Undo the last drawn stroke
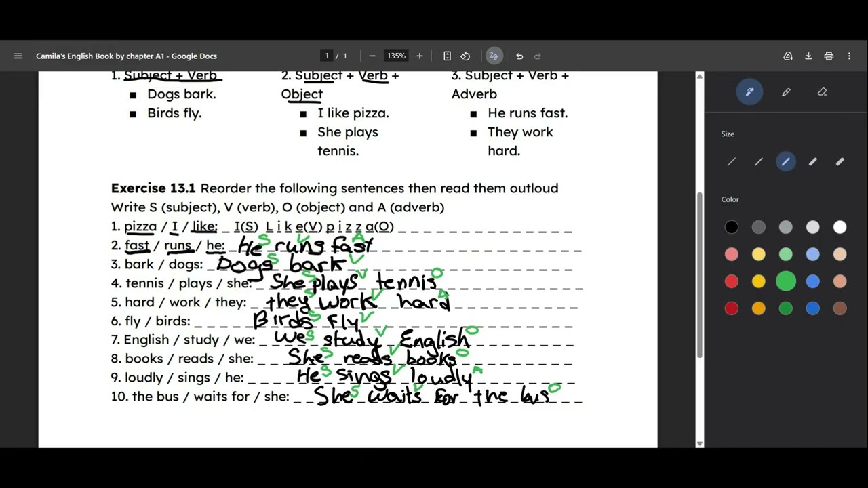 tap(519, 56)
